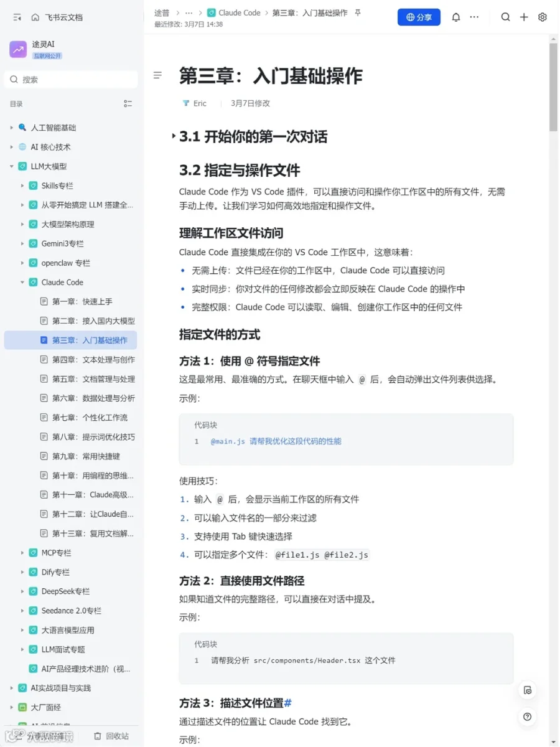Expand the 大模型架构原理 node
The image size is (560, 747).
22,224
